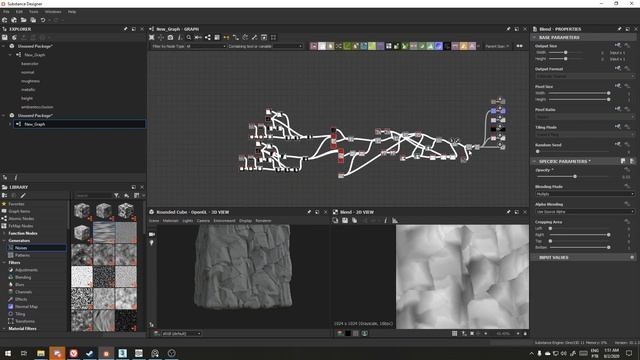Open the Edit menu
The height and width of the screenshot is (360, 640).
(19, 12)
